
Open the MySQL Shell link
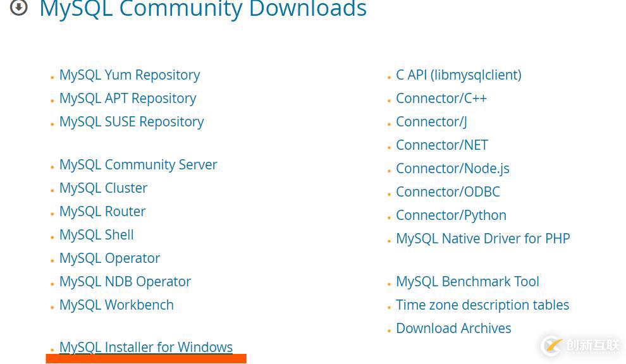click(97, 234)
